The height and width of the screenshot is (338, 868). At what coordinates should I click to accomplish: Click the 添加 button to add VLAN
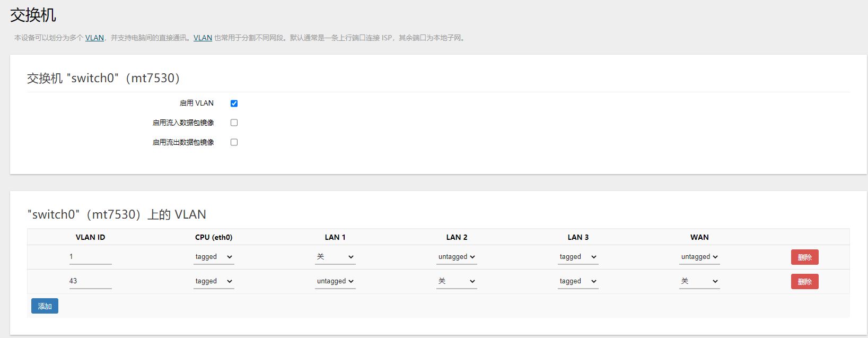pyautogui.click(x=45, y=306)
